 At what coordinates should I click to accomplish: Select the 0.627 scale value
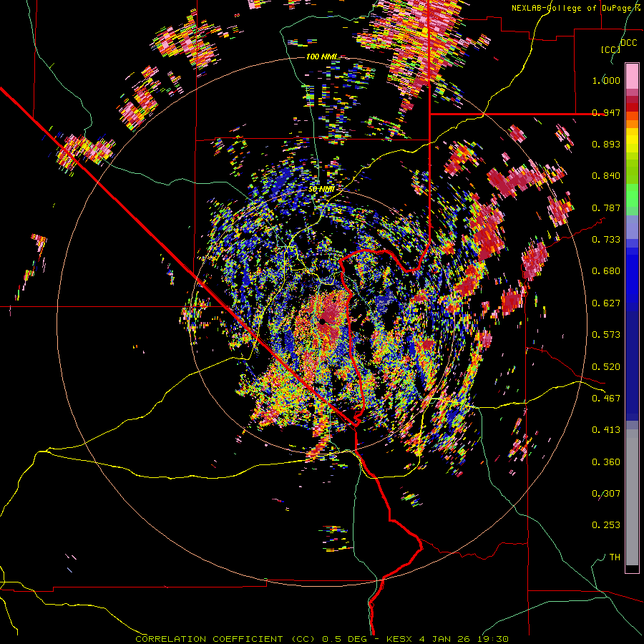pyautogui.click(x=606, y=303)
